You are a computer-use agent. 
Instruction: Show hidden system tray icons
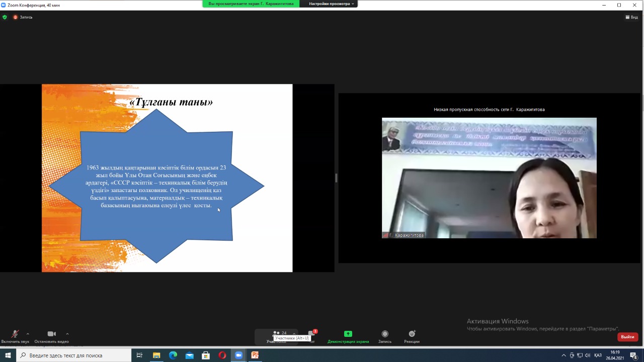click(563, 355)
